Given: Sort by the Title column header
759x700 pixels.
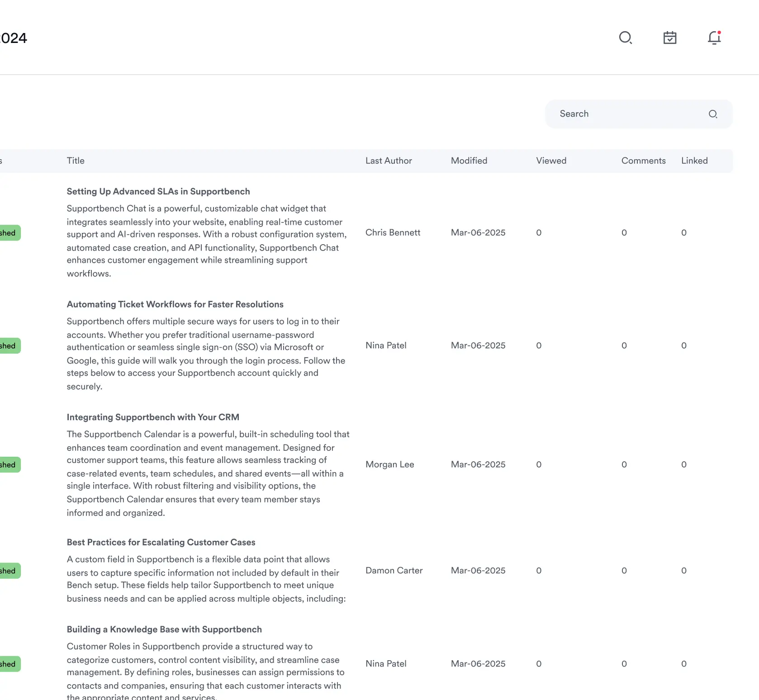Looking at the screenshot, I should (76, 161).
